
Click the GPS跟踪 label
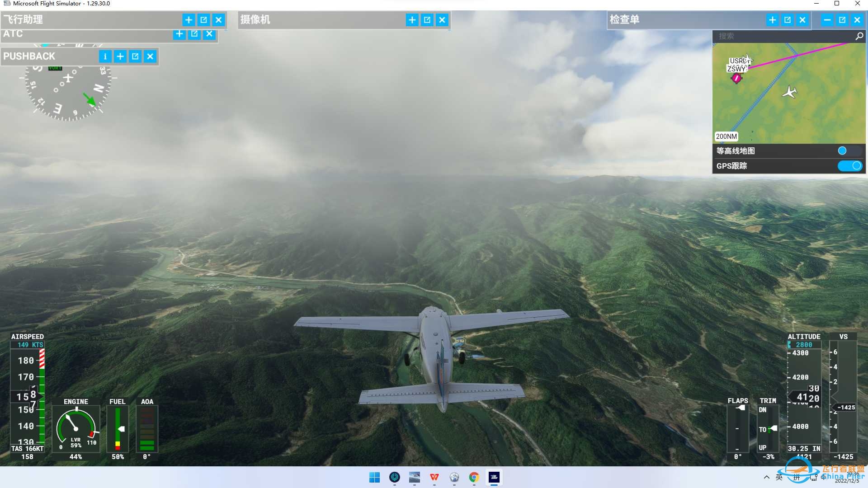[x=731, y=166]
